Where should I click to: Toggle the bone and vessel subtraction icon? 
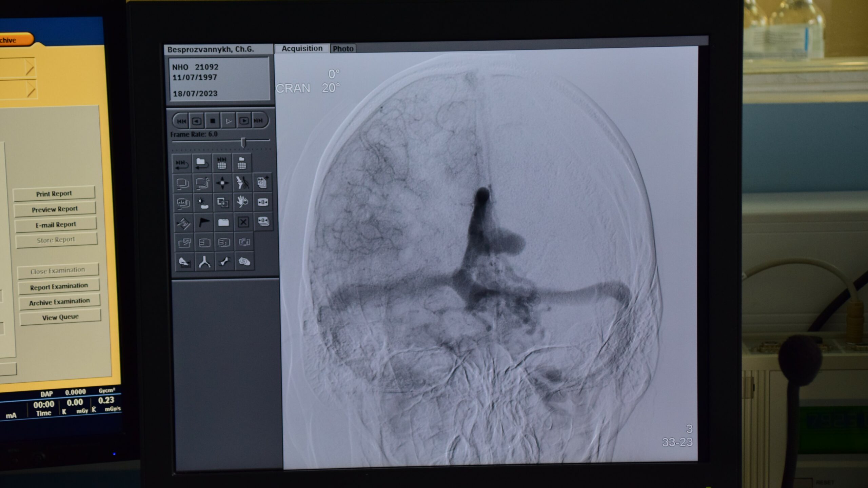click(x=242, y=183)
